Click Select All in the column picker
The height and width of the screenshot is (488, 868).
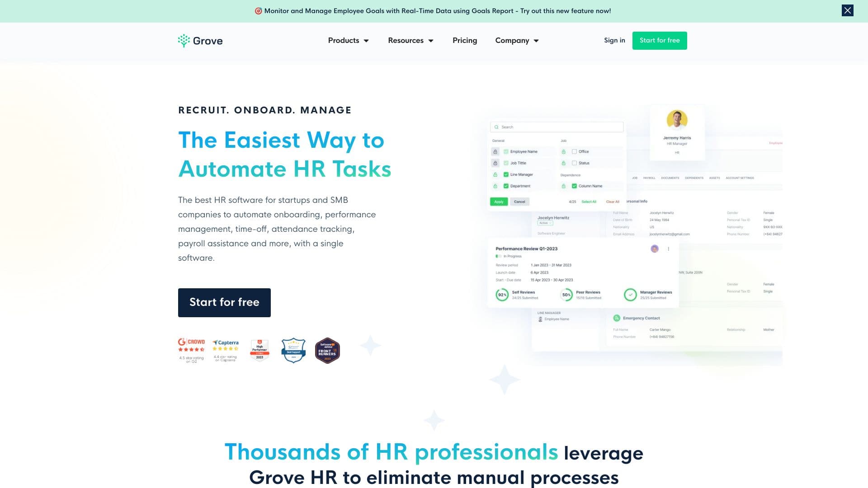click(x=589, y=202)
